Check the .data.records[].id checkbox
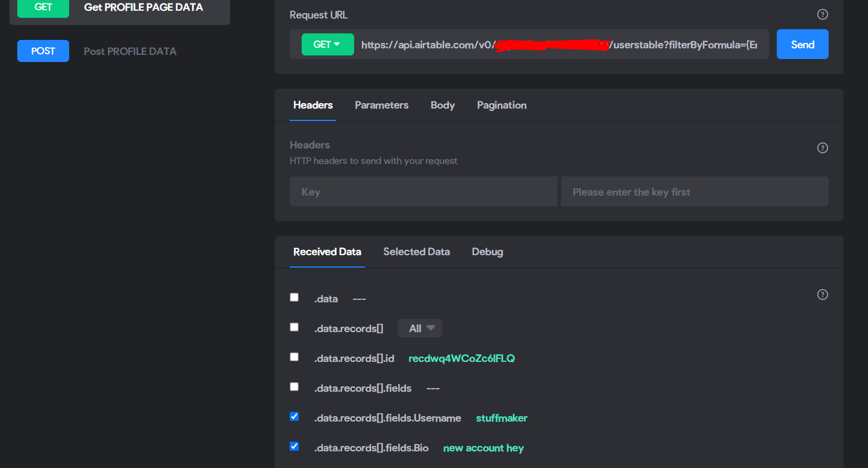Image resolution: width=868 pixels, height=468 pixels. click(294, 357)
